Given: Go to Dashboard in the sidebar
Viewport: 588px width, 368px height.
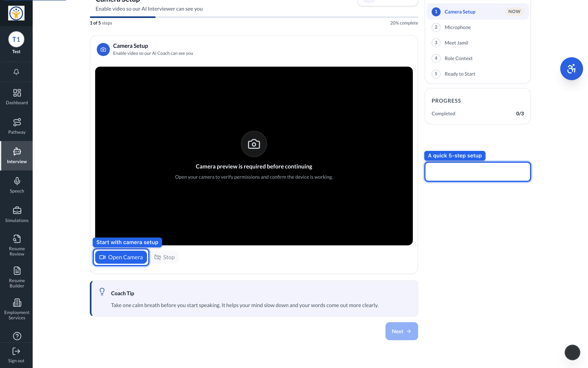Looking at the screenshot, I should tap(17, 97).
